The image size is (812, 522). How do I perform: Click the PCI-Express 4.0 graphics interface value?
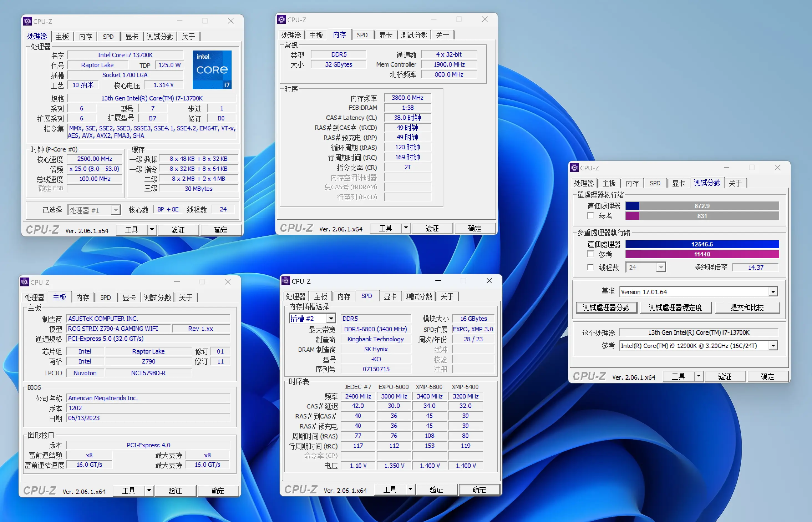148,445
